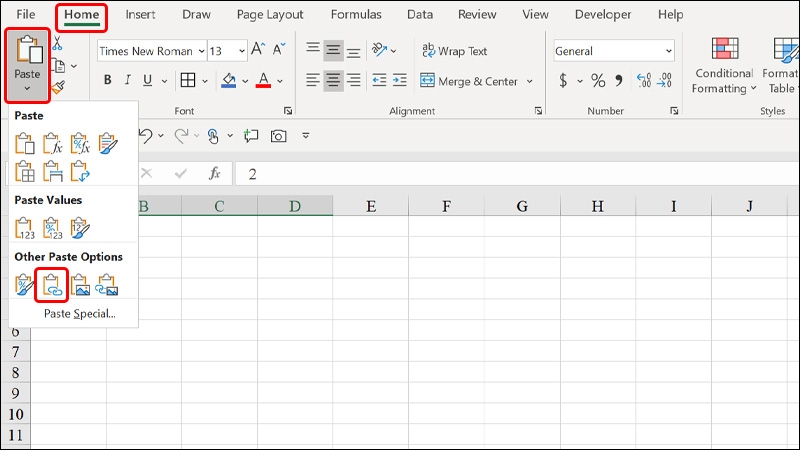Click the Redo arrow
The image size is (800, 450).
click(x=181, y=136)
